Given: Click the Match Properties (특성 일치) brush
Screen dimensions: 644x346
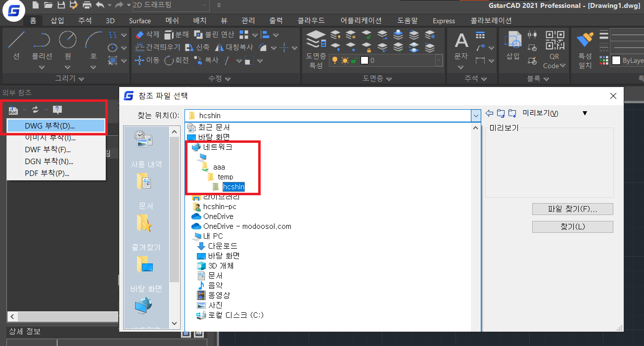Looking at the screenshot, I should 585,49.
